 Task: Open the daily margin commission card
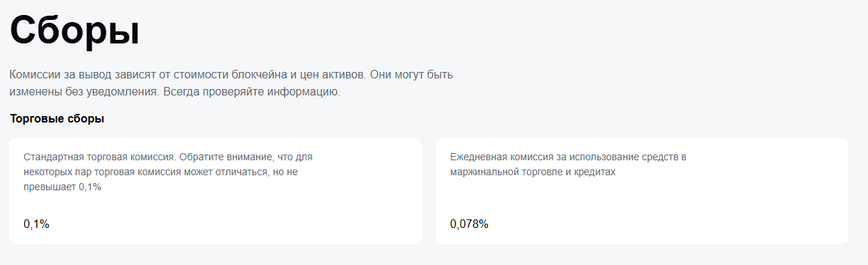click(x=642, y=191)
